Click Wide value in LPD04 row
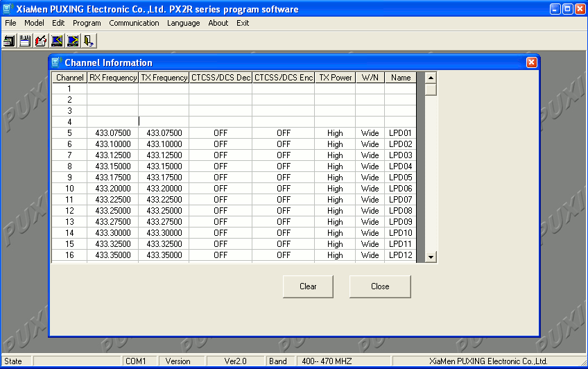Viewport: 588px width, 369px height. (370, 166)
